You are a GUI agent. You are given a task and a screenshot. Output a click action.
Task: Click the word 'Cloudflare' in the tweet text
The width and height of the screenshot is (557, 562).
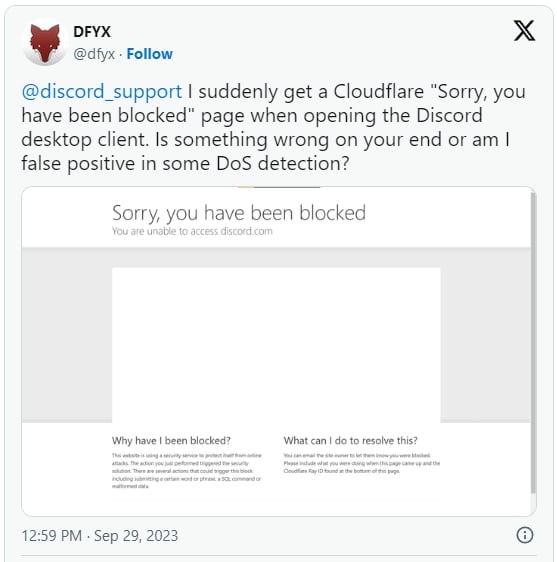[379, 91]
